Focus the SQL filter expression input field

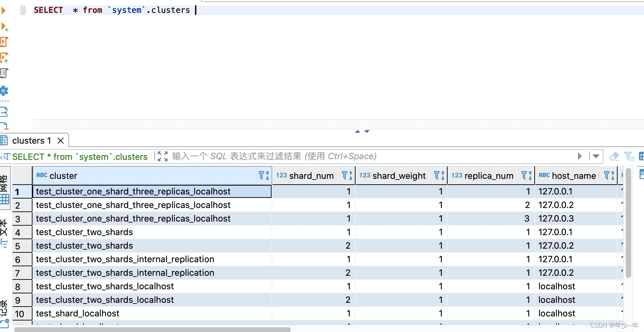tap(372, 156)
